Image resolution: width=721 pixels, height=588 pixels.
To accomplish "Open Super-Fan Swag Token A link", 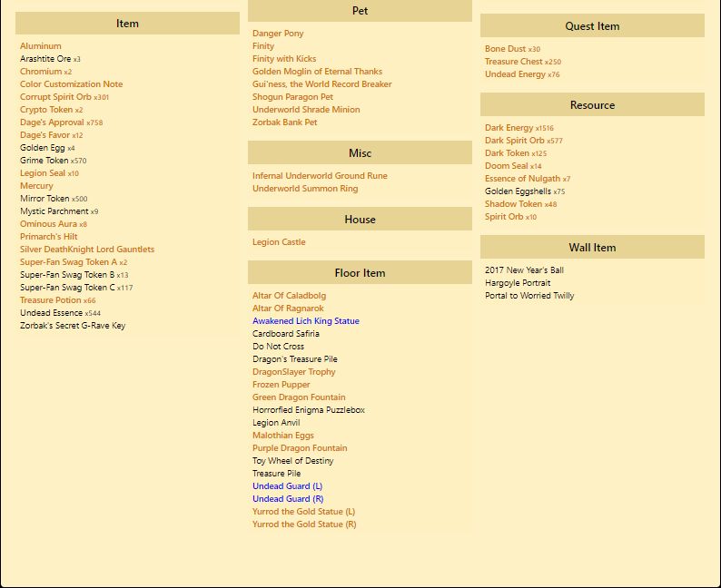I will pyautogui.click(x=68, y=262).
